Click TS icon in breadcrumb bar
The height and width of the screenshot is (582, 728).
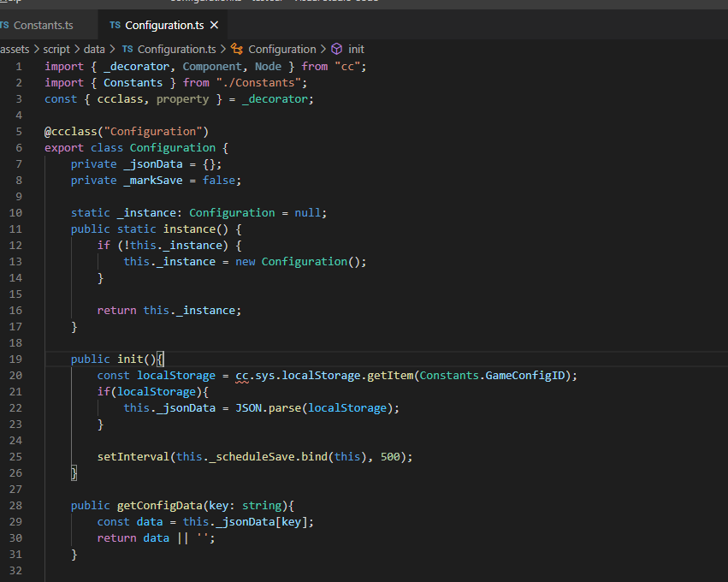[127, 50]
